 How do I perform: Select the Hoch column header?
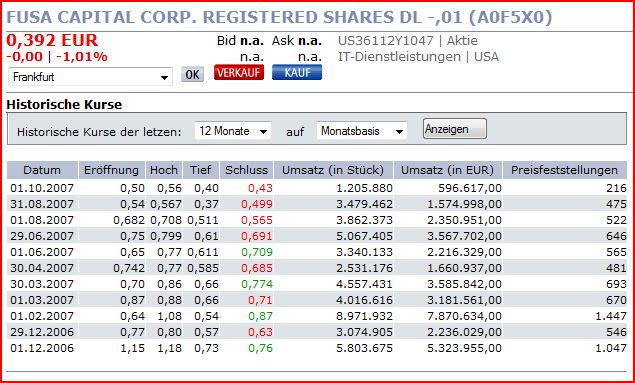[164, 170]
